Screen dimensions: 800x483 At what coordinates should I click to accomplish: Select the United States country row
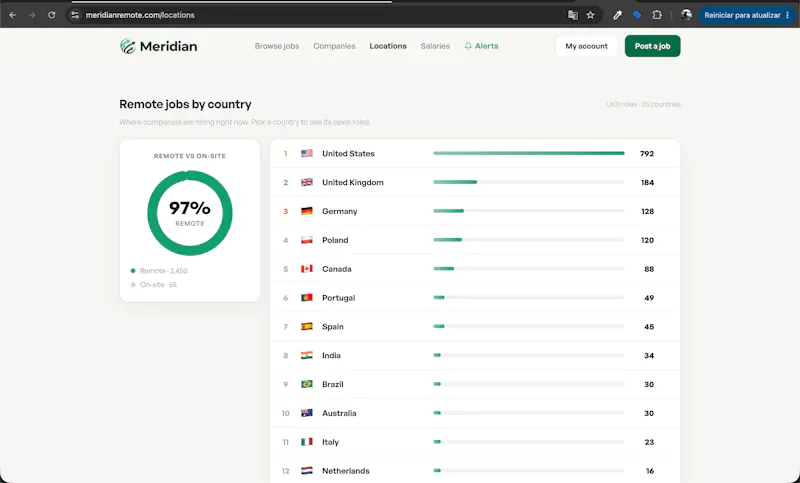(475, 154)
